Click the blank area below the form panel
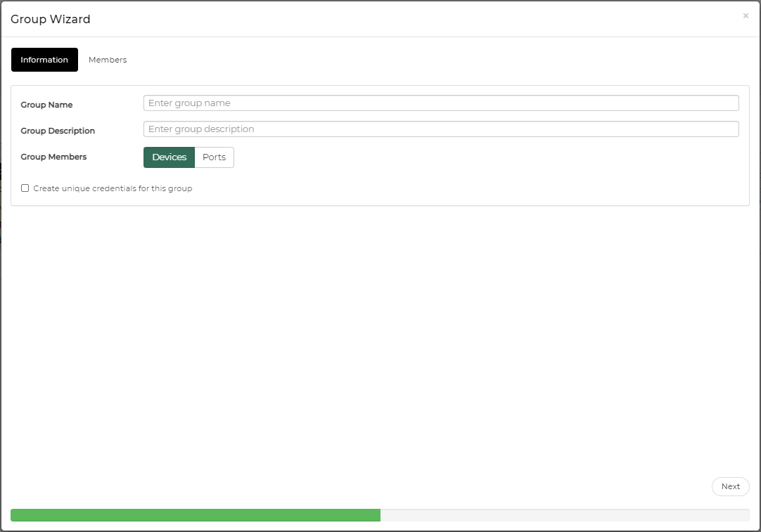 click(x=380, y=337)
